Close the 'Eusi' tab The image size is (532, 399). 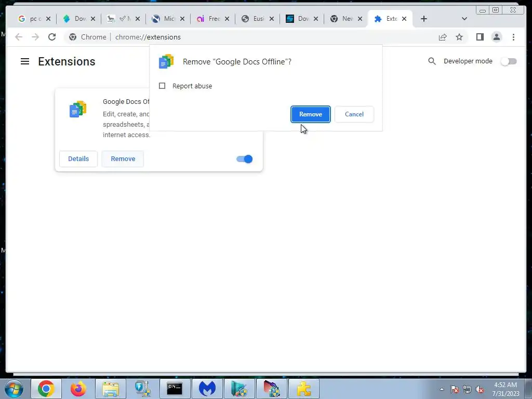[x=271, y=19]
